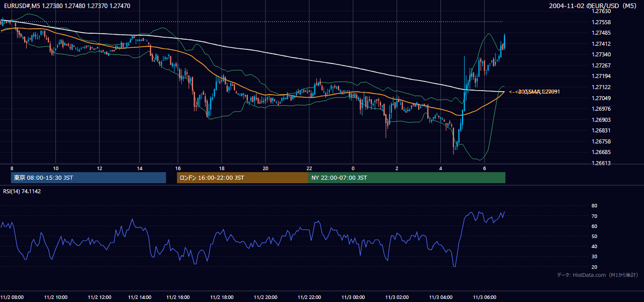Click the bottom date label 11/2 20:00

[x=266, y=297]
